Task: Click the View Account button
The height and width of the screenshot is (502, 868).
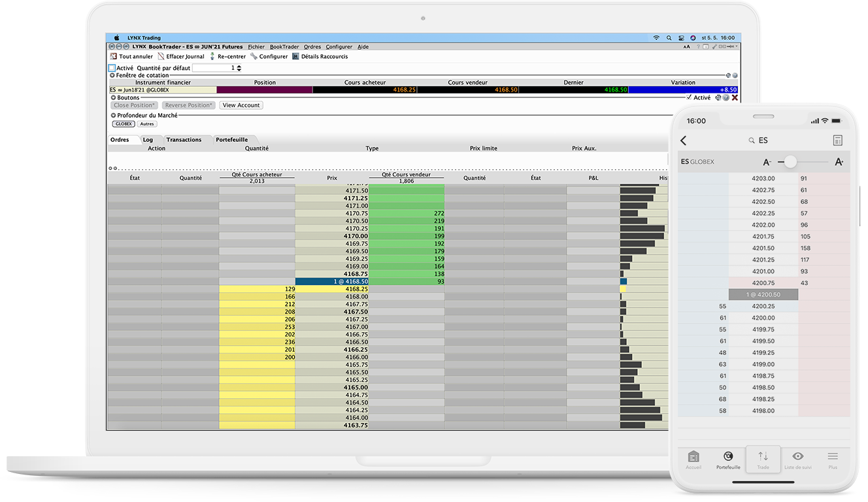Action: coord(241,105)
